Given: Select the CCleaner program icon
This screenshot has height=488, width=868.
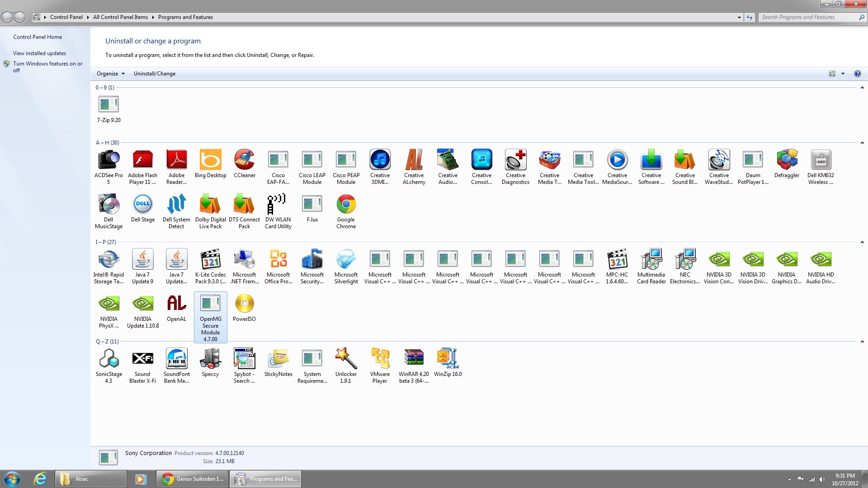Looking at the screenshot, I should [x=244, y=160].
